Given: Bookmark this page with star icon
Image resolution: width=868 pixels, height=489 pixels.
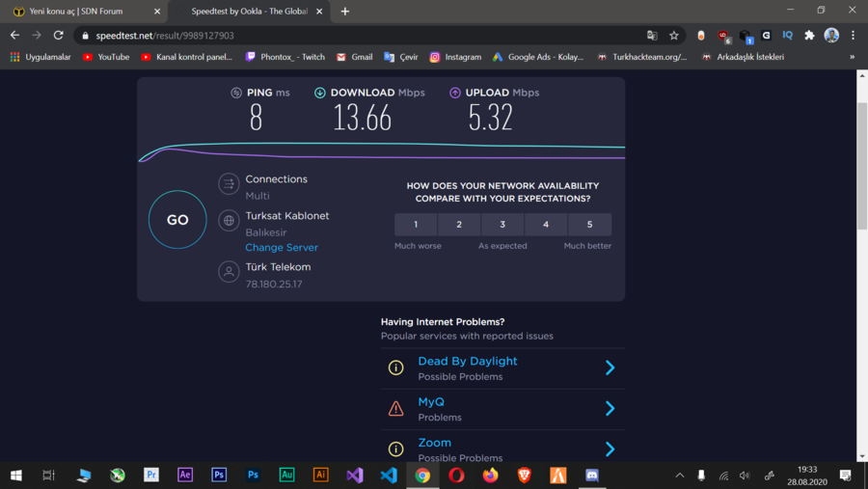Looking at the screenshot, I should pyautogui.click(x=674, y=36).
